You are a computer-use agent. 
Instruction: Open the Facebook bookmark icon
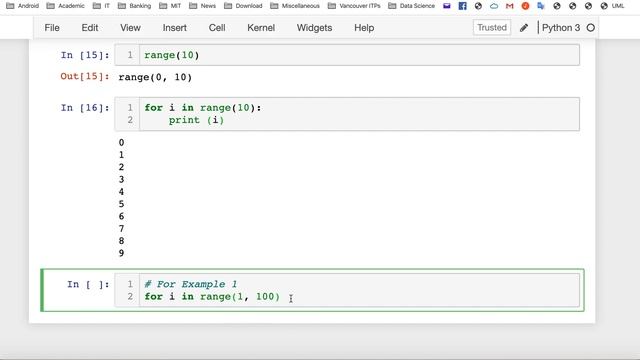[x=462, y=6]
